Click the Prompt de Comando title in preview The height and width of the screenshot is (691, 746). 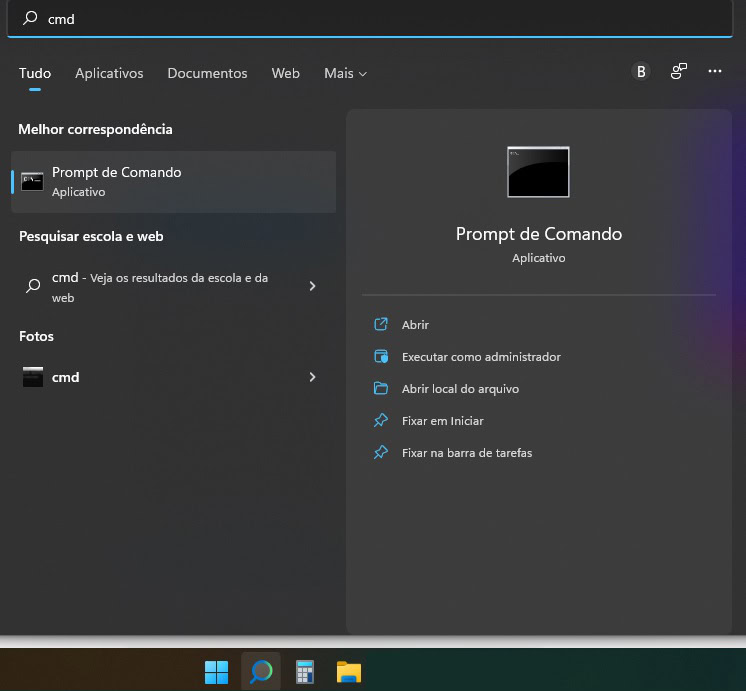[x=539, y=234]
